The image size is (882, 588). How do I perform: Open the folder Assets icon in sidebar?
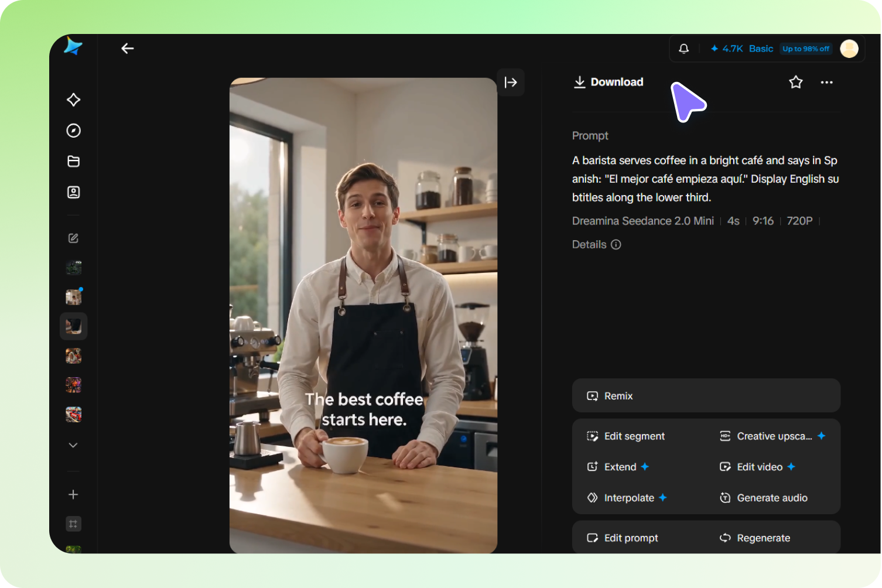pyautogui.click(x=73, y=161)
